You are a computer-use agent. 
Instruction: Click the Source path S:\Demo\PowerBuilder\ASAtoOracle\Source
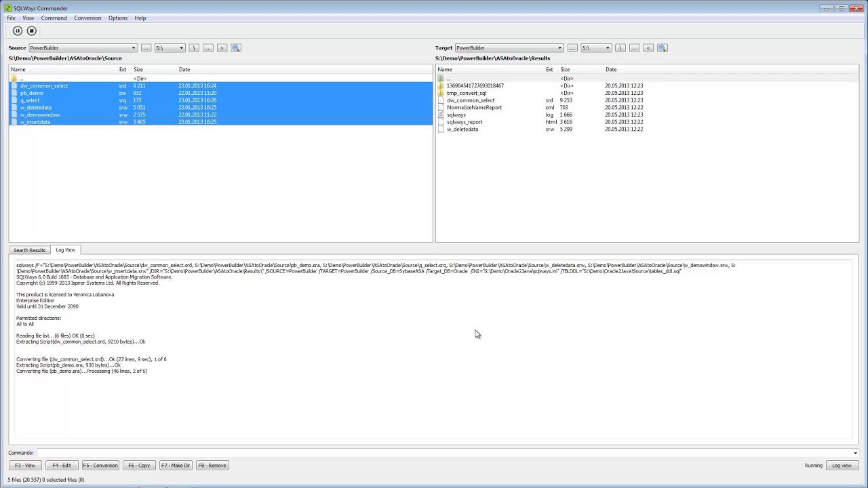click(x=65, y=58)
